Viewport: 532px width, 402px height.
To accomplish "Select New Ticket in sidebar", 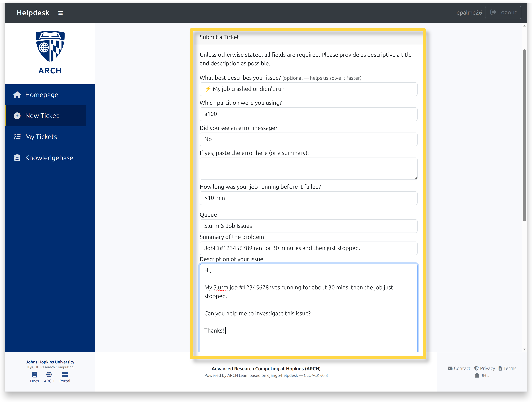I will pyautogui.click(x=46, y=116).
